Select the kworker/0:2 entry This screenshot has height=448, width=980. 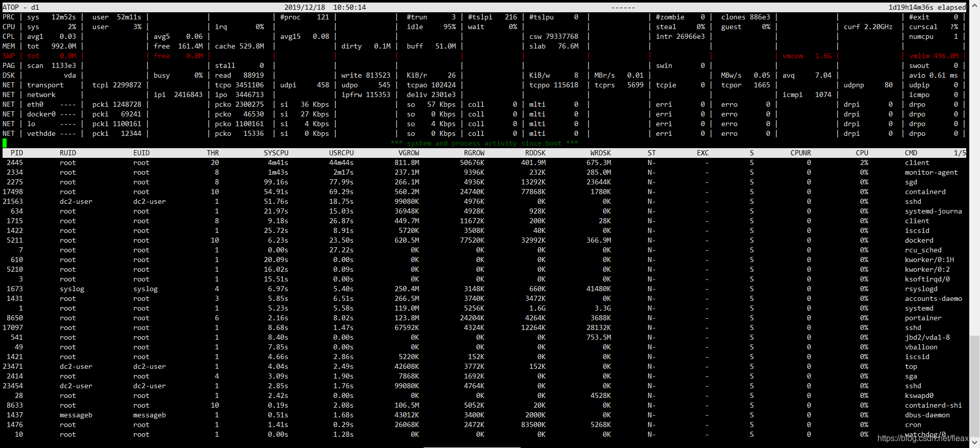927,269
